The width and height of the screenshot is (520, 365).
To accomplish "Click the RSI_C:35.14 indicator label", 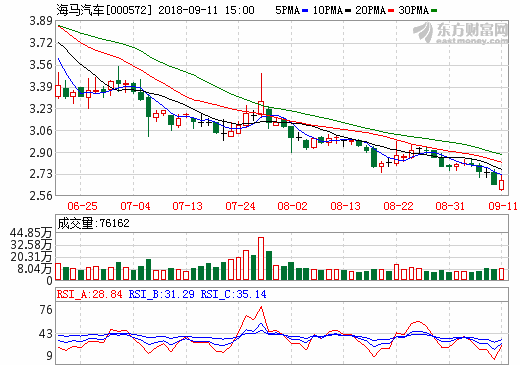I will pyautogui.click(x=233, y=294).
